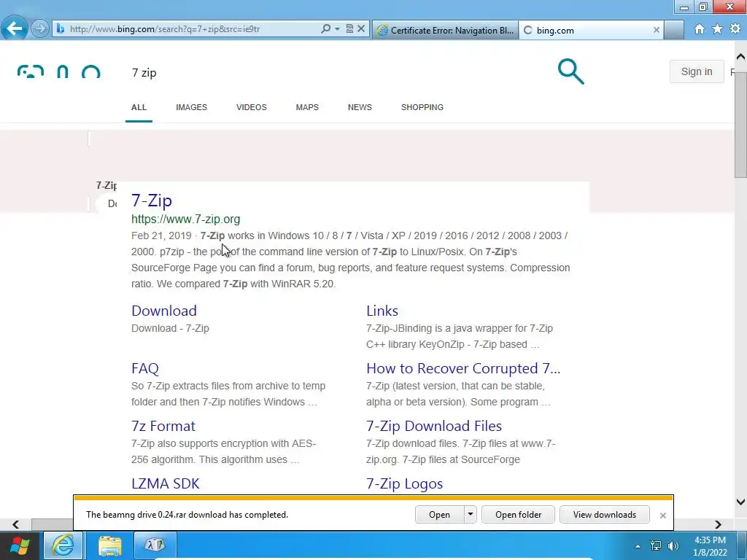Click the address bar search magnifier
Screen dimensions: 747x560
click(325, 29)
